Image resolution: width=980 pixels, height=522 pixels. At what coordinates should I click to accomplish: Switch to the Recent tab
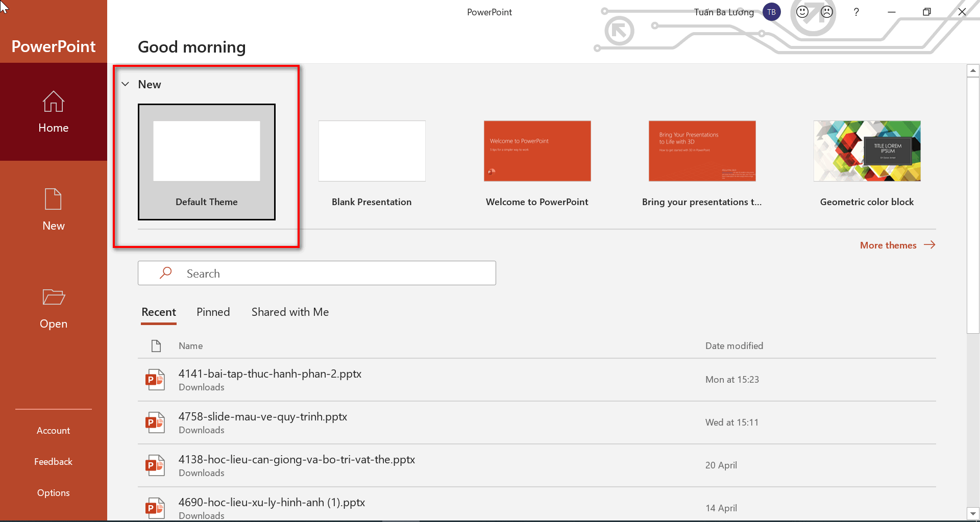click(159, 312)
